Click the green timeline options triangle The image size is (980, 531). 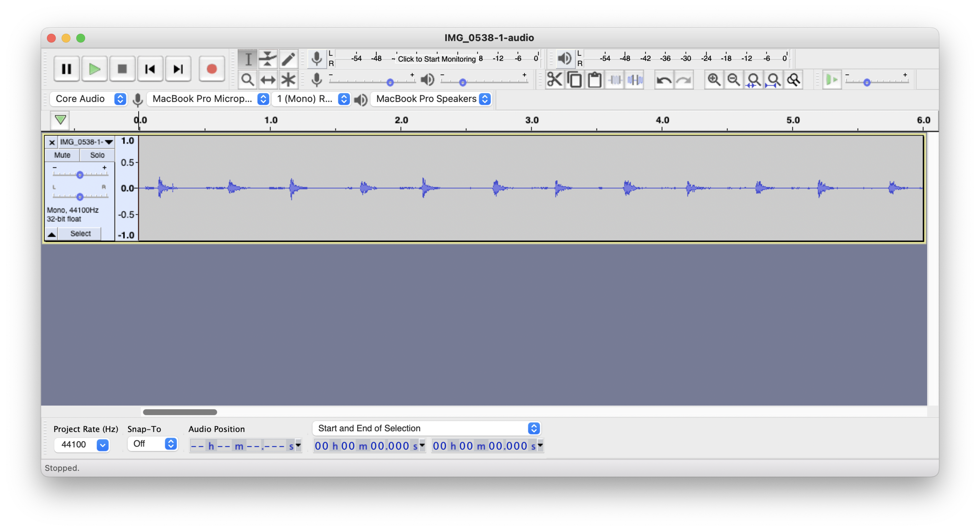pyautogui.click(x=60, y=120)
